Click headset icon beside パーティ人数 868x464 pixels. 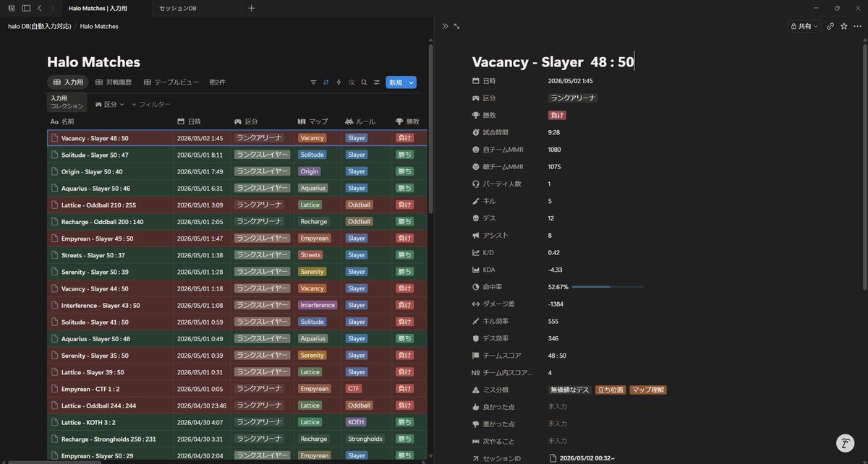click(x=476, y=184)
